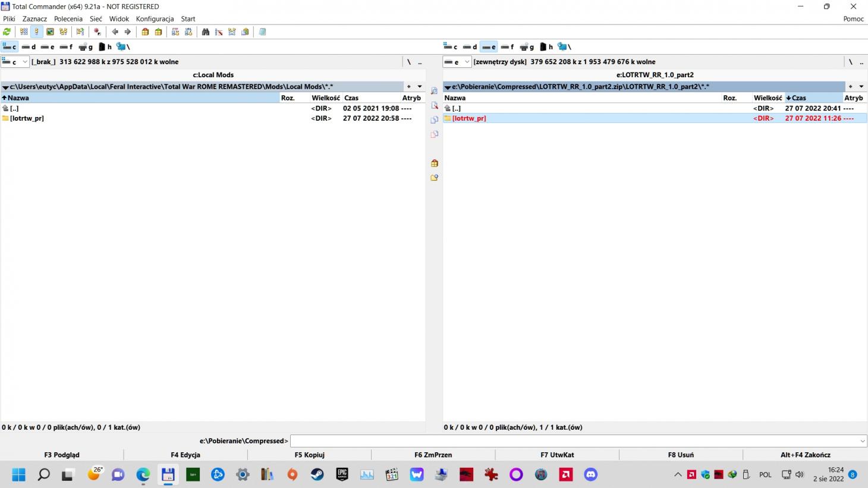This screenshot has width=868, height=488.
Task: Open the command line history dropdown
Action: click(862, 441)
